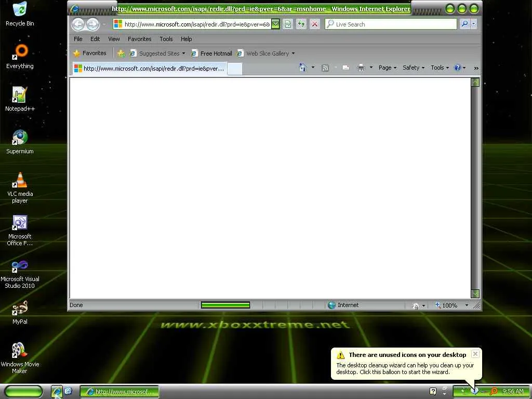This screenshot has width=532, height=399.
Task: Open the Tools command bar menu
Action: 440,68
